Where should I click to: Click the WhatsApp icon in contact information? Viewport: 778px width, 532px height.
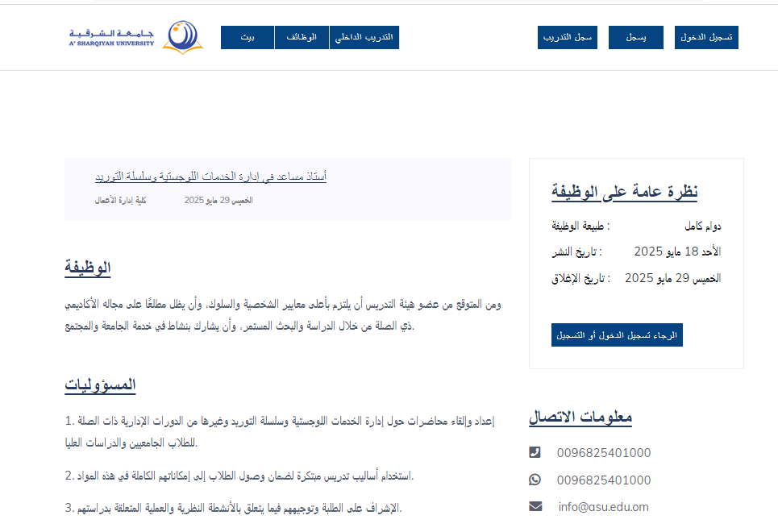pos(535,480)
